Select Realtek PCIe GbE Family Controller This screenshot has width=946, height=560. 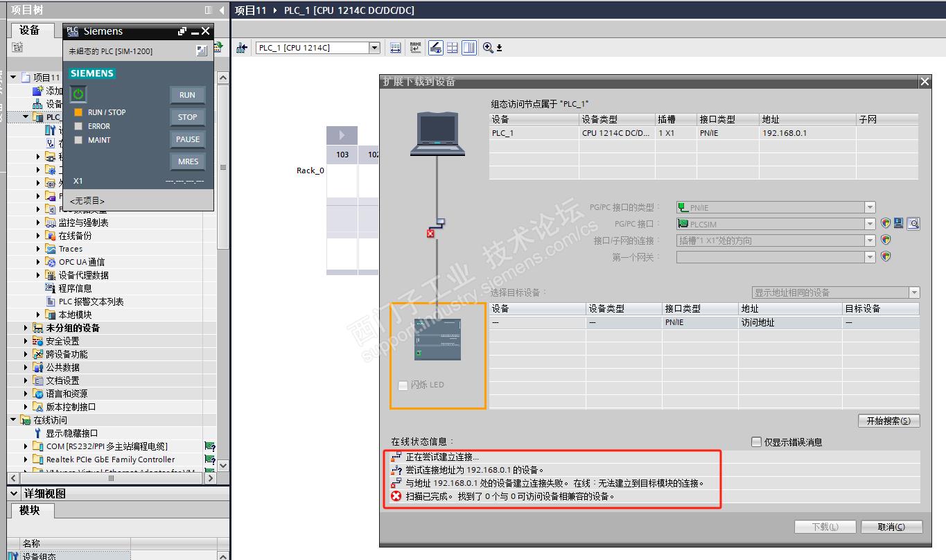tap(111, 460)
